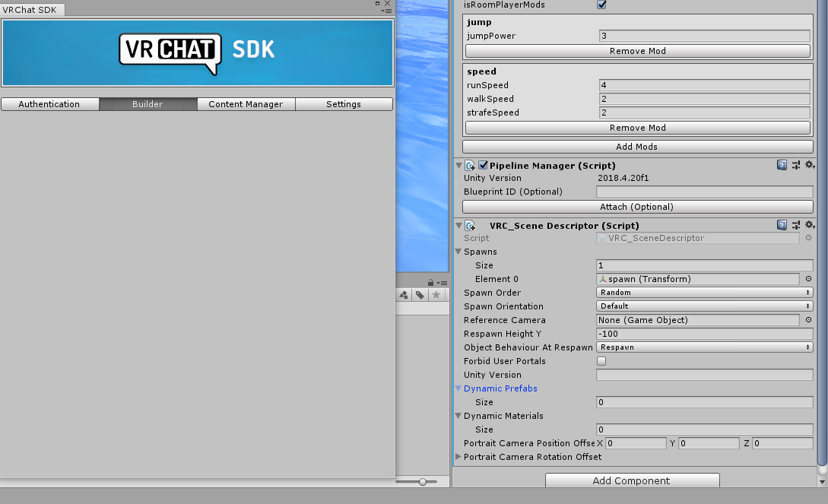Click the Add Component button

632,480
